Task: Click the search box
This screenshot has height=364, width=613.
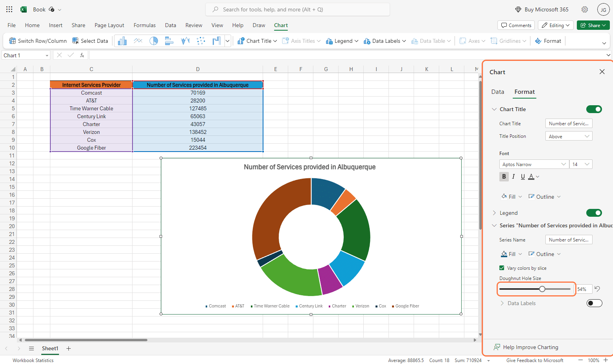Action: tap(298, 9)
